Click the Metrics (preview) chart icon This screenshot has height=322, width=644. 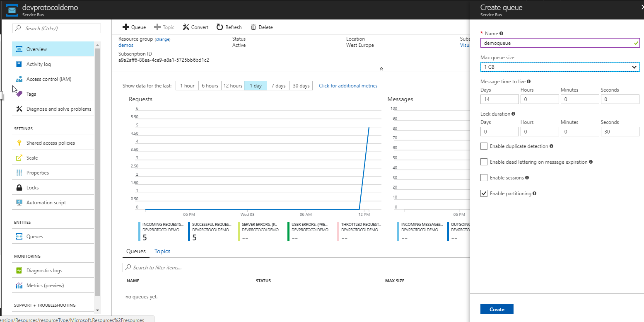[x=19, y=286]
